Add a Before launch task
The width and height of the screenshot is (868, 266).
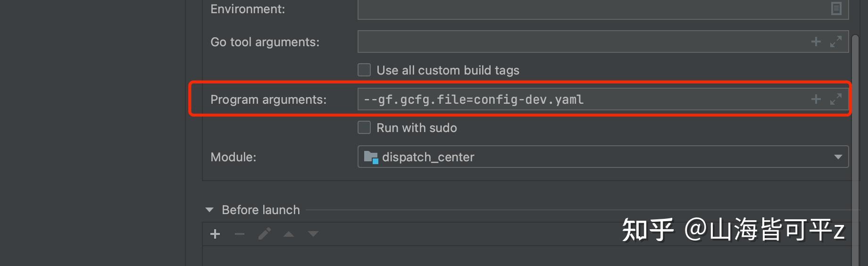(215, 234)
